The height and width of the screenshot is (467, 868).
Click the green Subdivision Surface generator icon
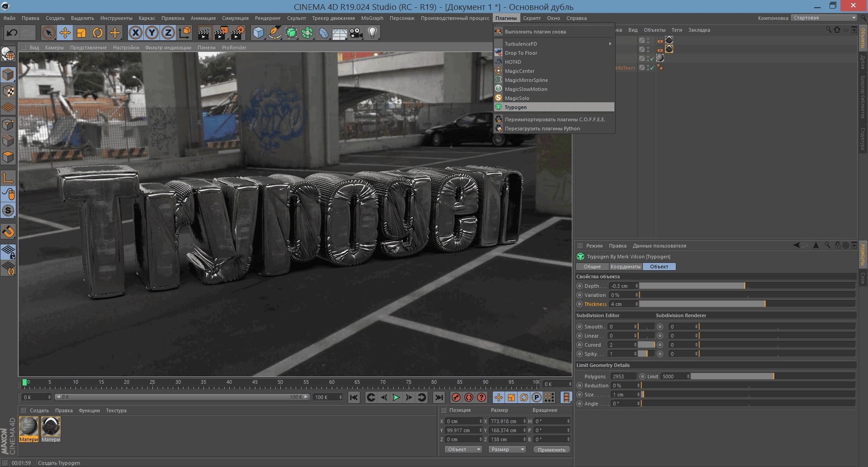291,33
